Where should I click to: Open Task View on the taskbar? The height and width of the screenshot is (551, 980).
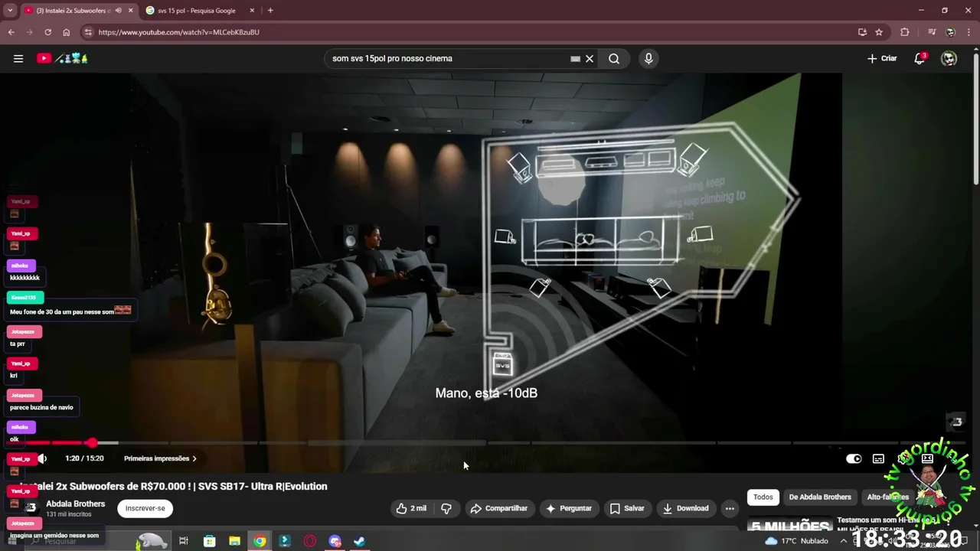(x=184, y=541)
